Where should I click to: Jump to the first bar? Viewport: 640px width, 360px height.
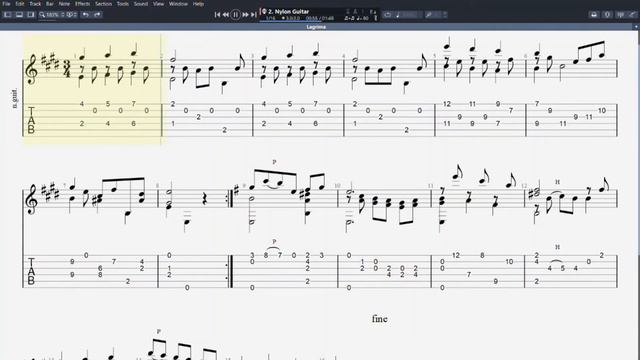[x=217, y=15]
